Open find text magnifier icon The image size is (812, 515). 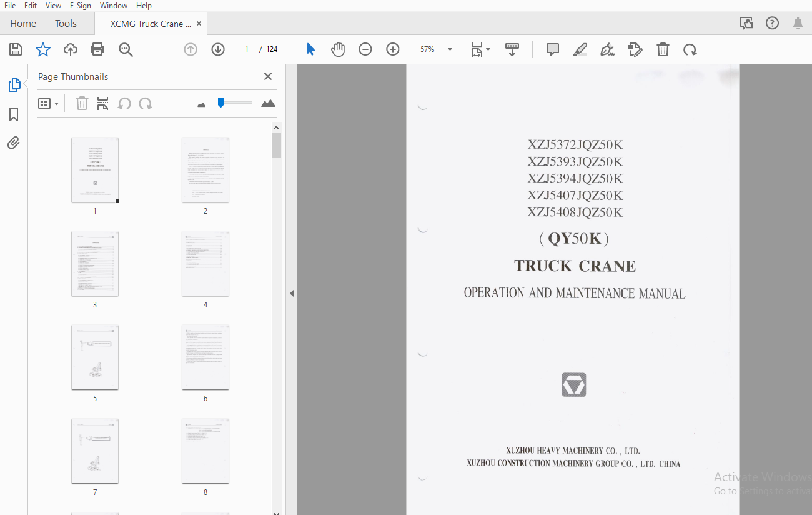pyautogui.click(x=126, y=49)
